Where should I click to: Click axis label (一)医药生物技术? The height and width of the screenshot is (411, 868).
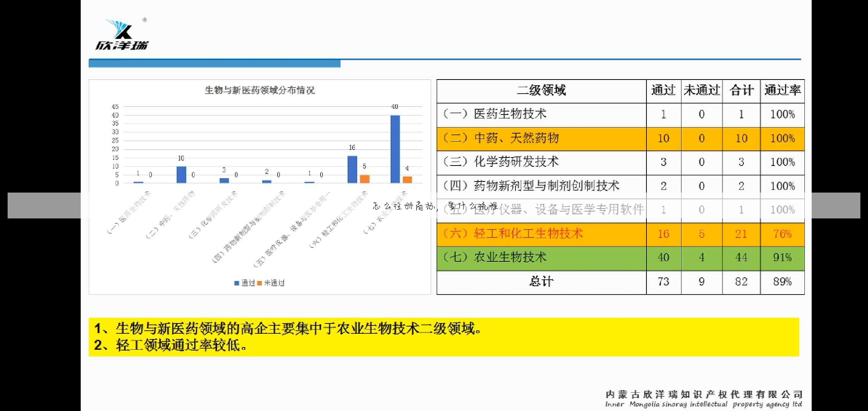tap(129, 212)
